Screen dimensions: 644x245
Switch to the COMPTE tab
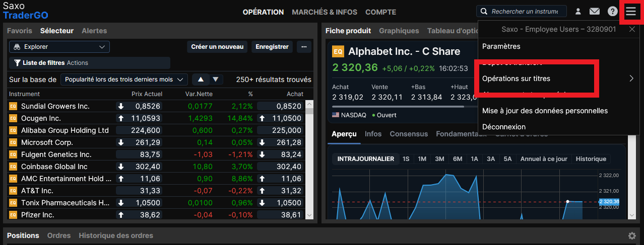coord(380,12)
